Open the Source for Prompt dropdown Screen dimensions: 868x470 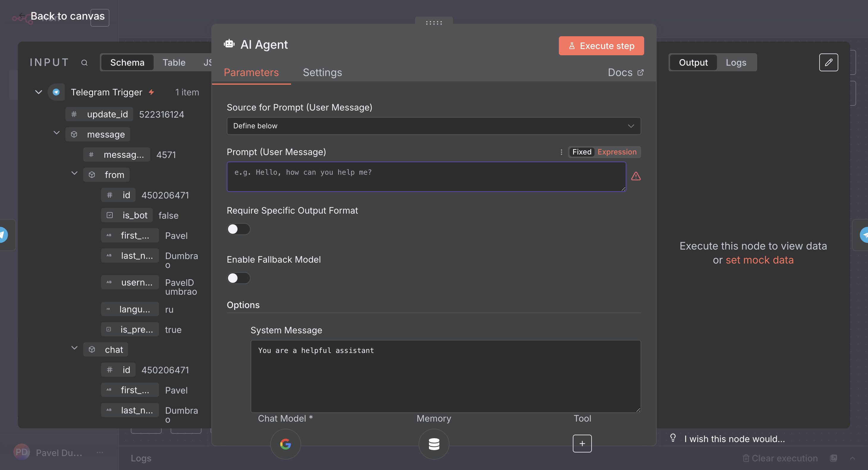433,126
